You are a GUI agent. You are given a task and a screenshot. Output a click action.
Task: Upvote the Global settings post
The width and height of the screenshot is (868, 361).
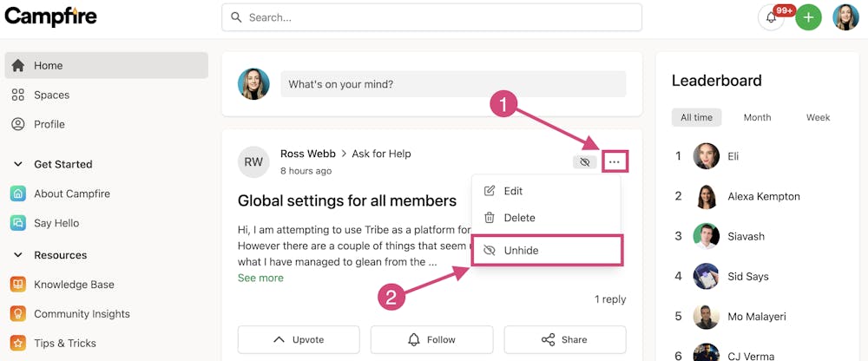(299, 339)
